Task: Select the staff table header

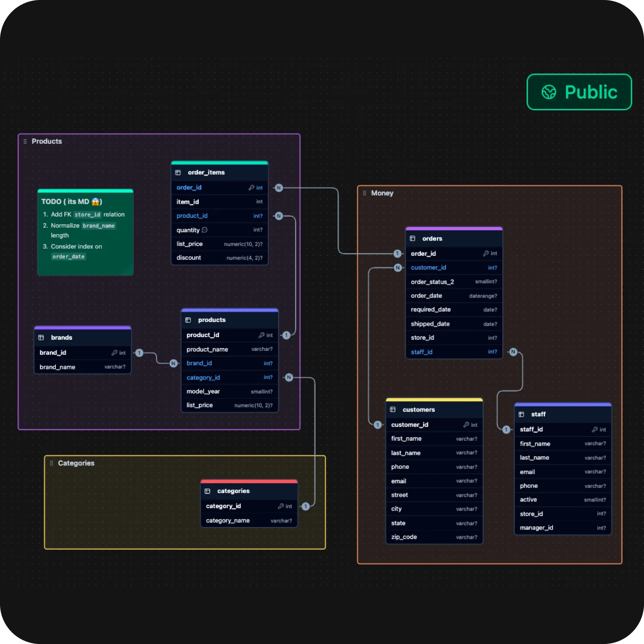Action: tap(563, 414)
